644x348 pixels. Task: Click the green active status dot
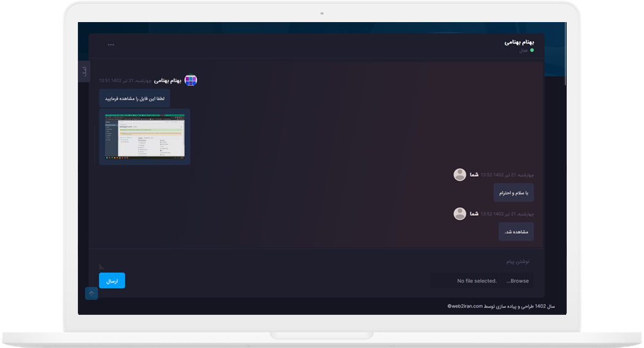click(532, 50)
